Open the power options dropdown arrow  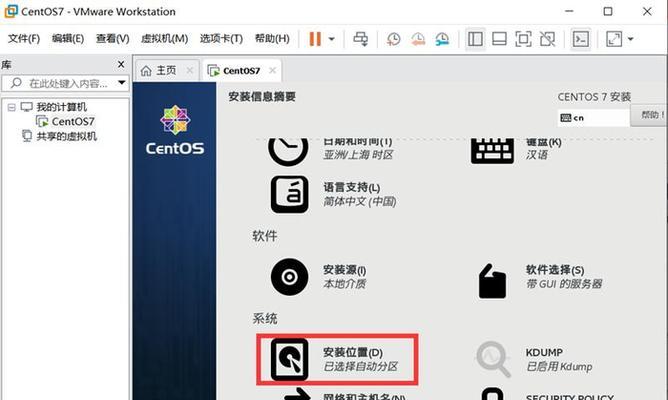(331, 39)
